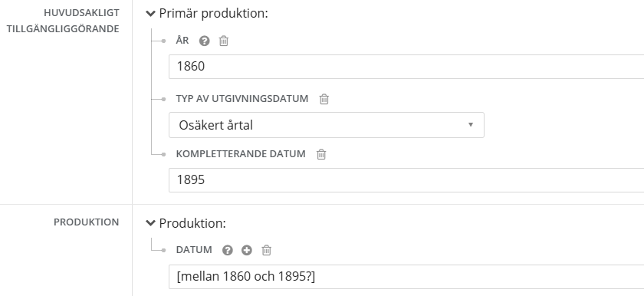Click the Primär produktion heading text
This screenshot has height=296, width=644.
213,14
